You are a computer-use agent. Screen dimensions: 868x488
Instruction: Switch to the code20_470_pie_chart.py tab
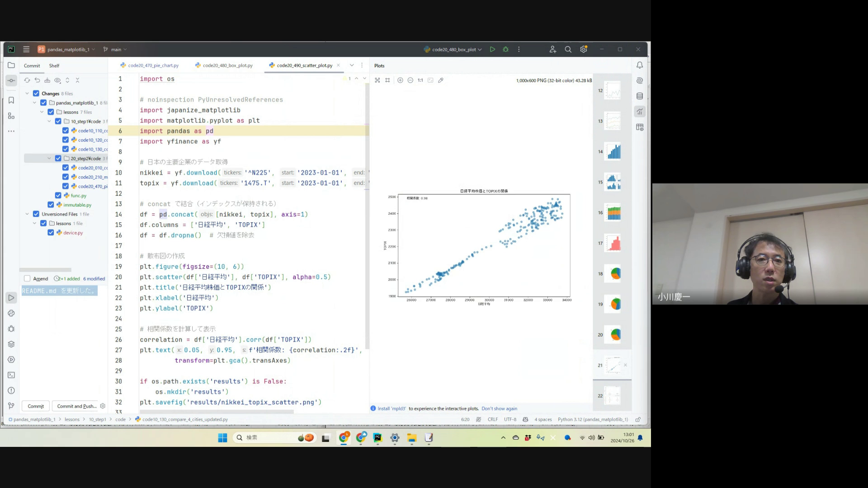tap(153, 66)
